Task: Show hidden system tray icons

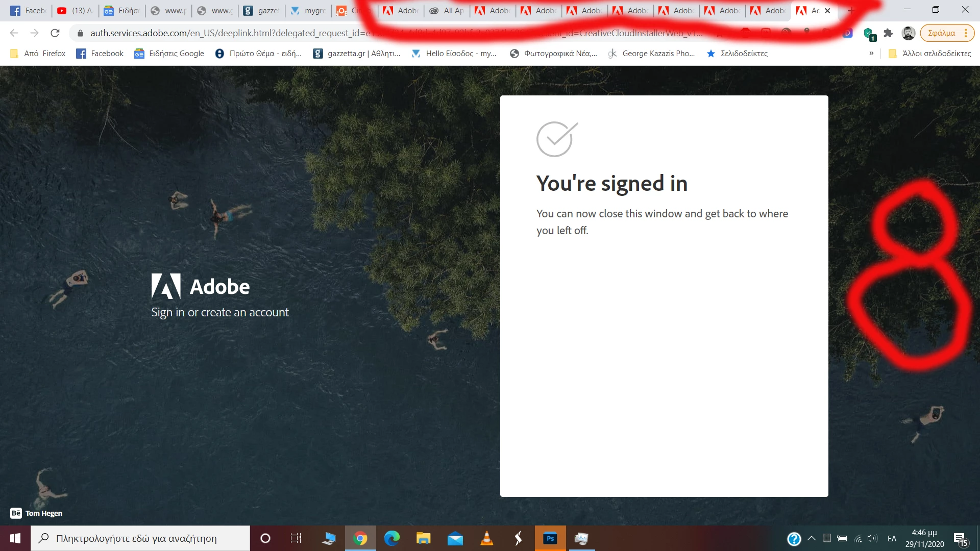Action: [x=811, y=538]
